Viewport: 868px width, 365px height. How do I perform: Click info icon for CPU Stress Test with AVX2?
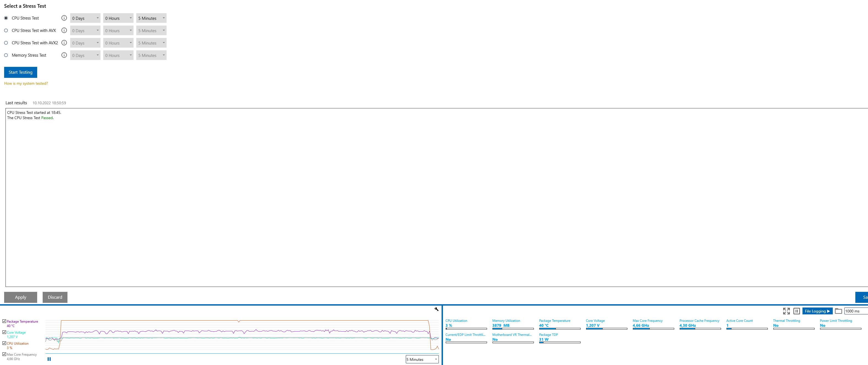[x=64, y=43]
